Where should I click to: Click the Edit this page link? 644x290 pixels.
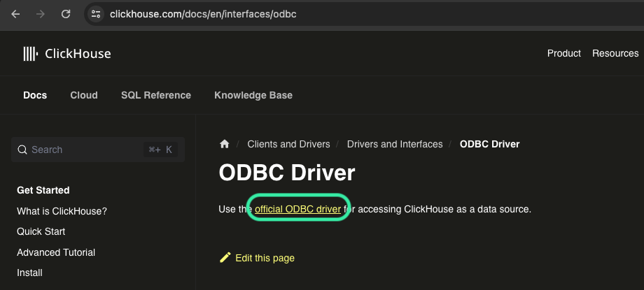click(x=265, y=258)
